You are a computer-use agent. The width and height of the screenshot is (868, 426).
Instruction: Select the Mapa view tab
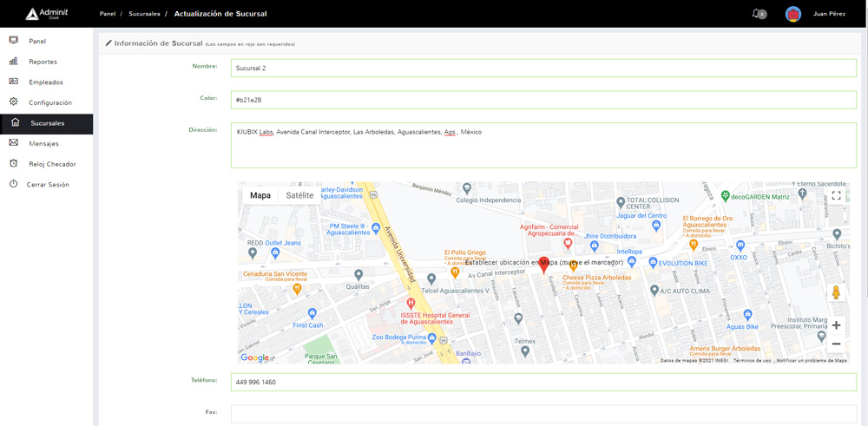(260, 196)
